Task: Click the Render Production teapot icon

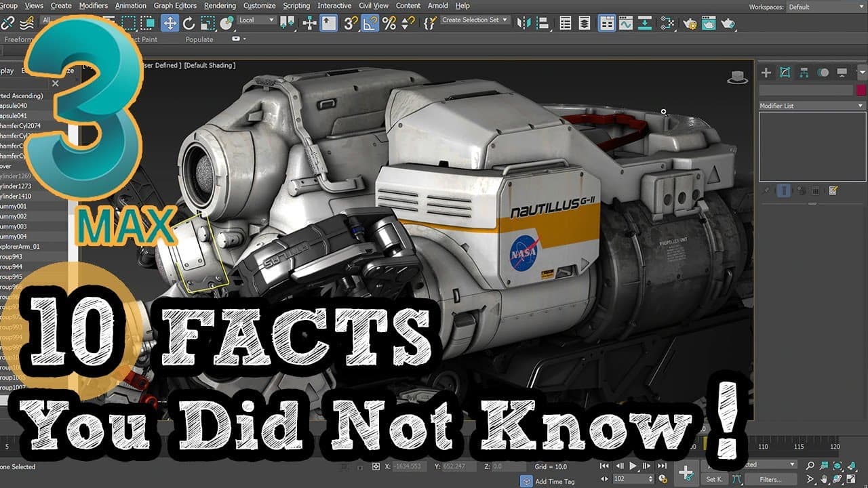Action: 728,23
